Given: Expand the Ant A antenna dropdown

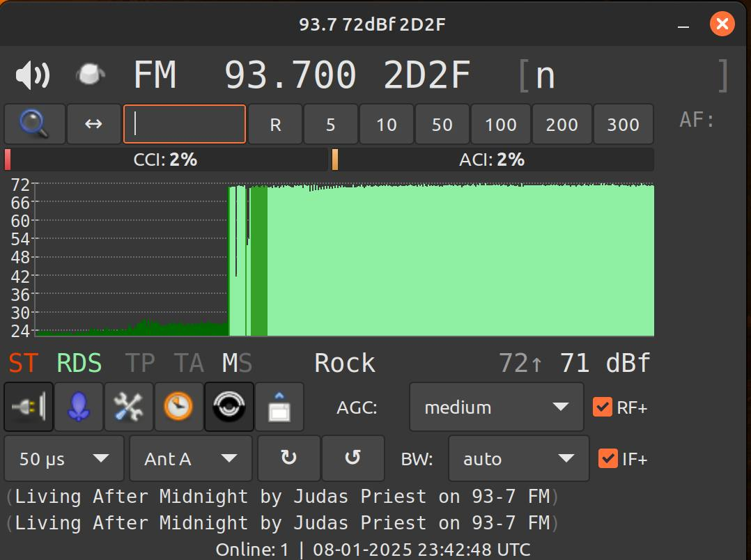Looking at the screenshot, I should click(x=190, y=458).
